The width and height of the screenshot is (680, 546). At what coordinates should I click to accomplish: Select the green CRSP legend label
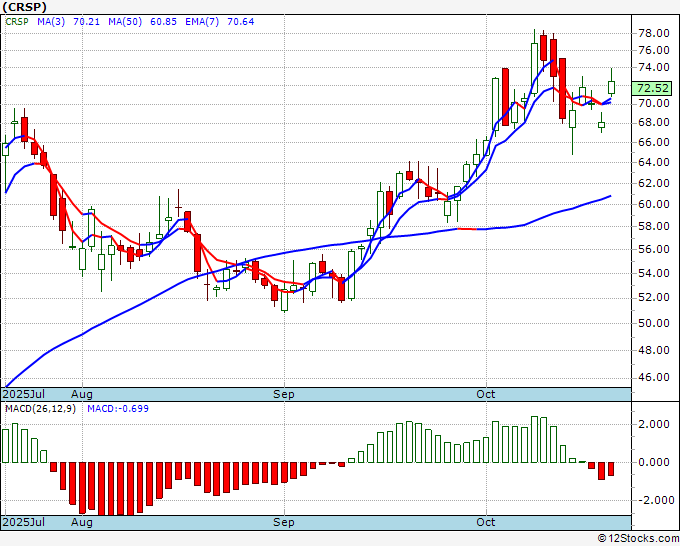(x=16, y=22)
